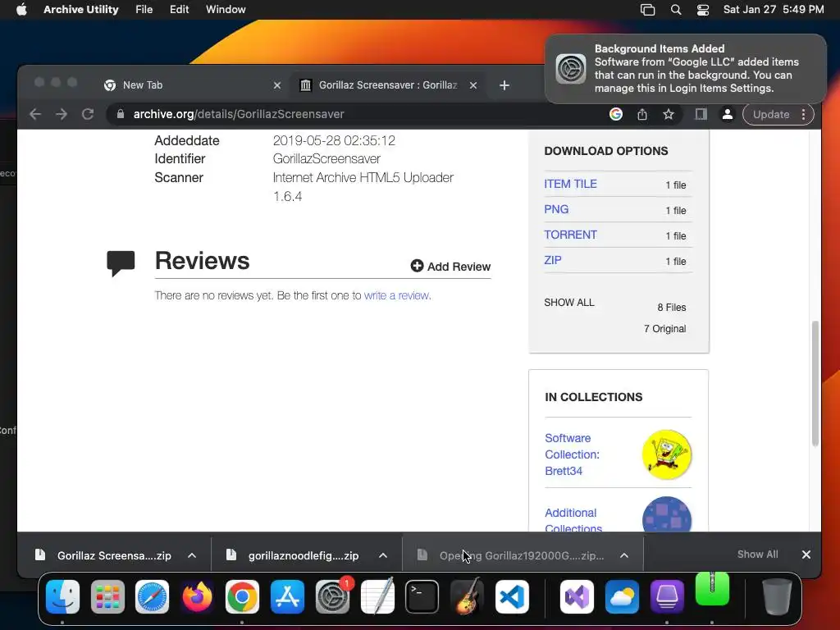Screen dimensions: 840x630
Task: Open Safari from the Dock
Action: (x=152, y=596)
